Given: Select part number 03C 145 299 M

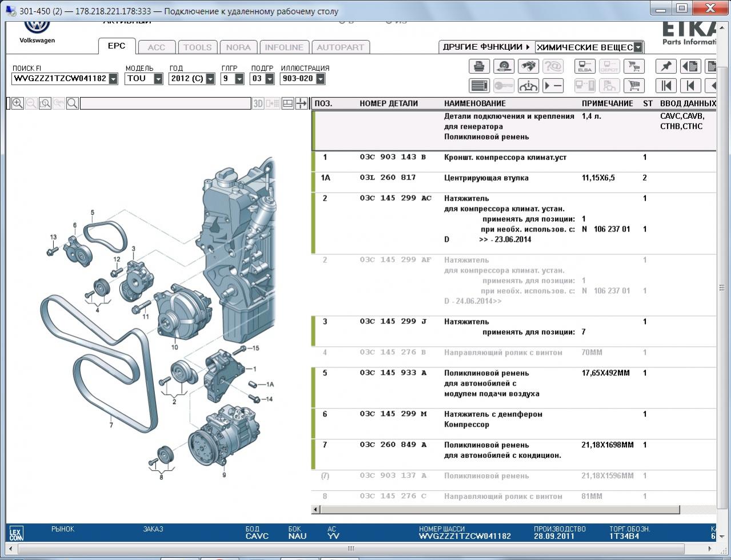Looking at the screenshot, I should 393,414.
